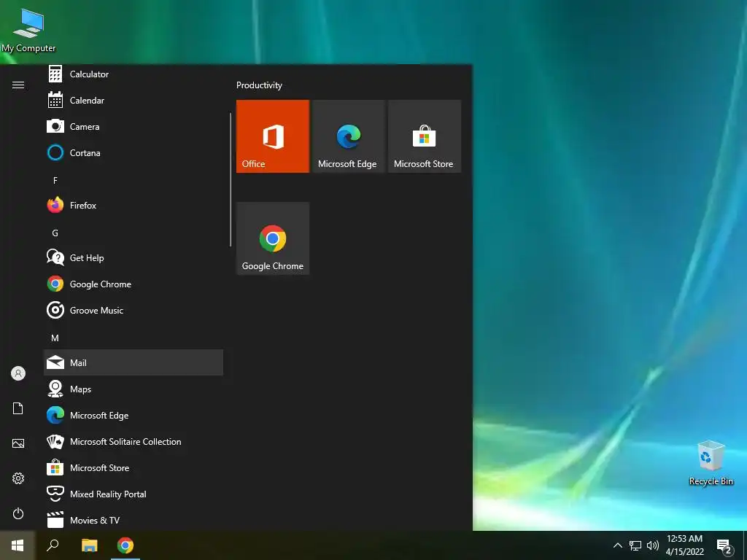
Task: Click the Office tile
Action: click(273, 136)
